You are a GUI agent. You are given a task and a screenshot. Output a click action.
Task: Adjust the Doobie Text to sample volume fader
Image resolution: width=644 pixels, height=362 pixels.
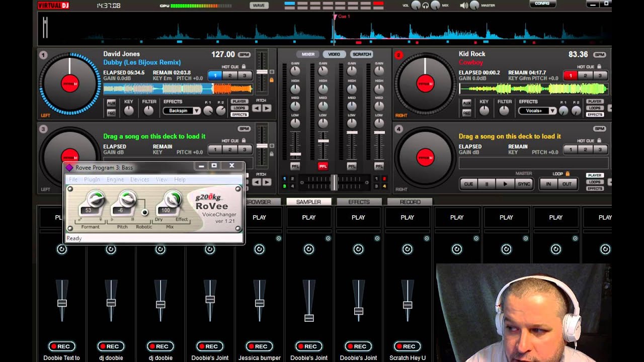click(x=61, y=303)
